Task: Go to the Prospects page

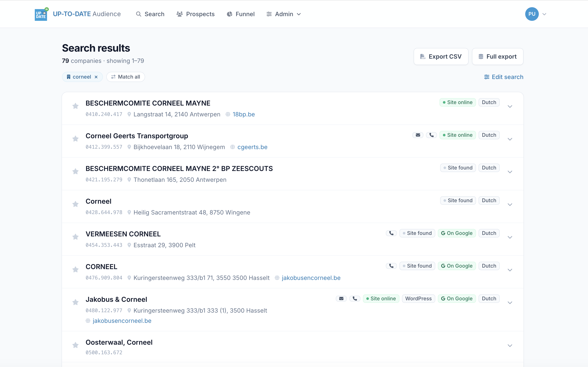Action: tap(195, 14)
